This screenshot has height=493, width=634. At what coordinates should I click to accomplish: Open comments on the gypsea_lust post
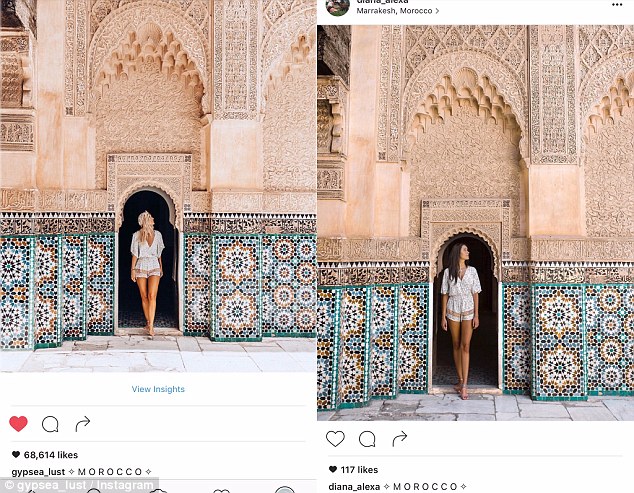coord(50,424)
